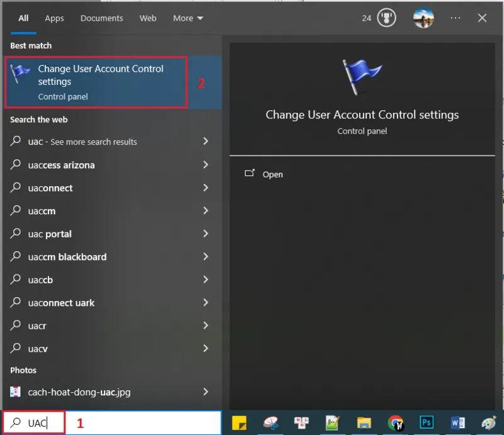Select the Web search tab
The height and width of the screenshot is (435, 504).
point(148,18)
